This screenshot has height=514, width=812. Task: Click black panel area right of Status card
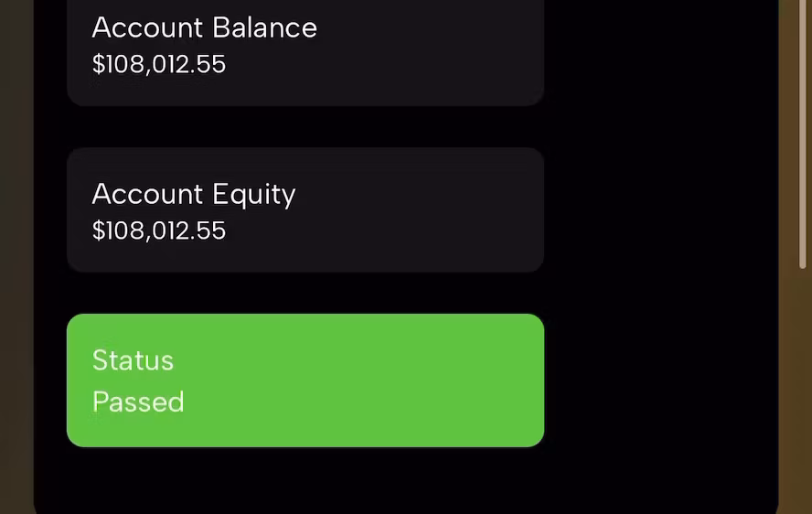tap(658, 380)
